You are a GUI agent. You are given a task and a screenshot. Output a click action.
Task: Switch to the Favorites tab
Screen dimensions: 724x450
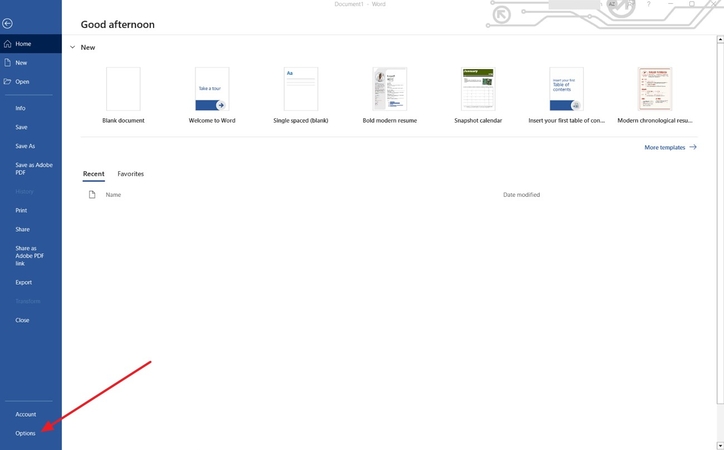131,174
